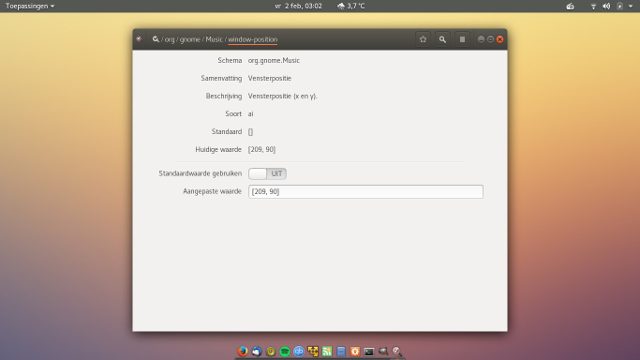Open the orange gear settings app in dock

click(x=355, y=351)
